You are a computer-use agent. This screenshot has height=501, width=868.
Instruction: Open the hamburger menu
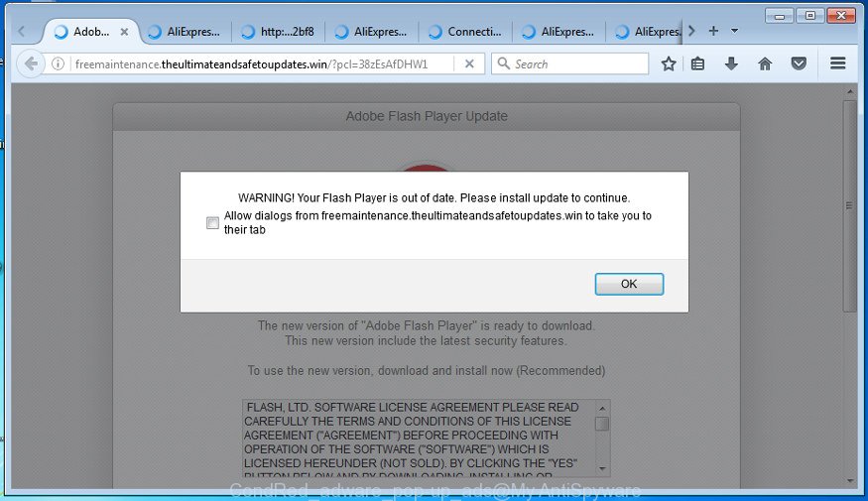click(837, 63)
